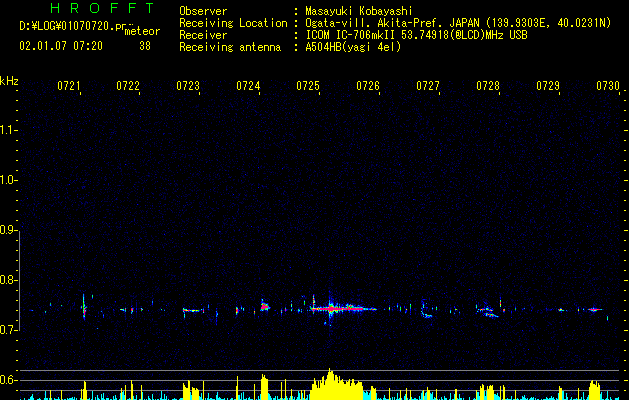629x400 pixels.
Task: Click the 1.1 kHz axis label
Action: pos(8,130)
